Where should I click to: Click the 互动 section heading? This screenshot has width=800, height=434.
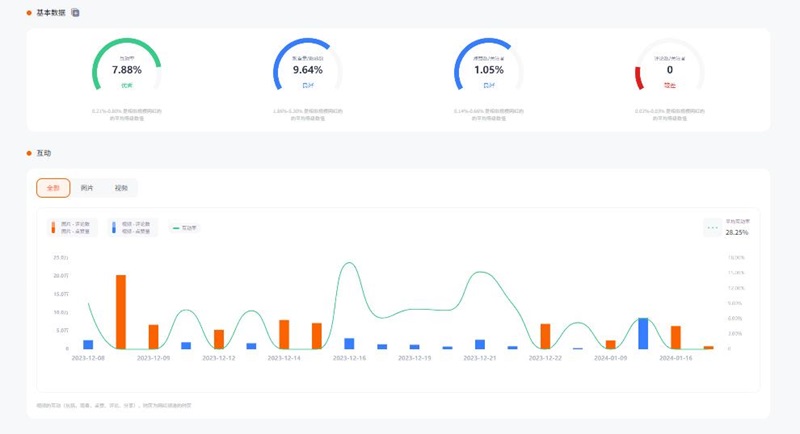click(43, 153)
